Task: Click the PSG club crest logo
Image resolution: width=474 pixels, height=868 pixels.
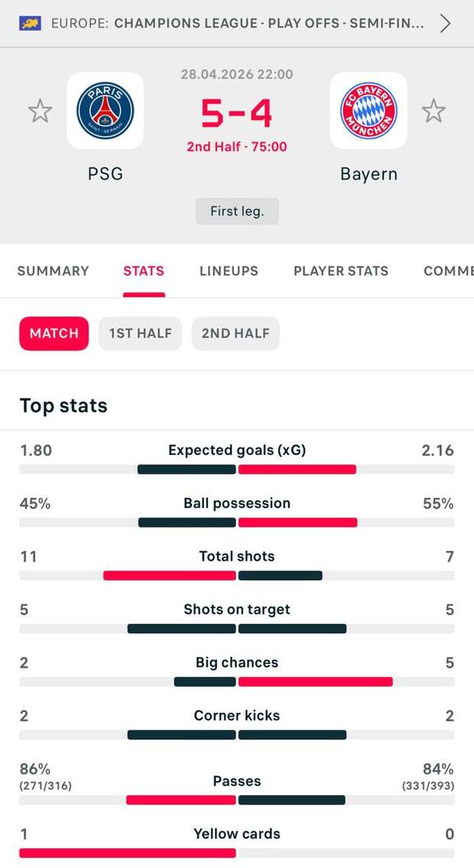Action: (x=105, y=111)
